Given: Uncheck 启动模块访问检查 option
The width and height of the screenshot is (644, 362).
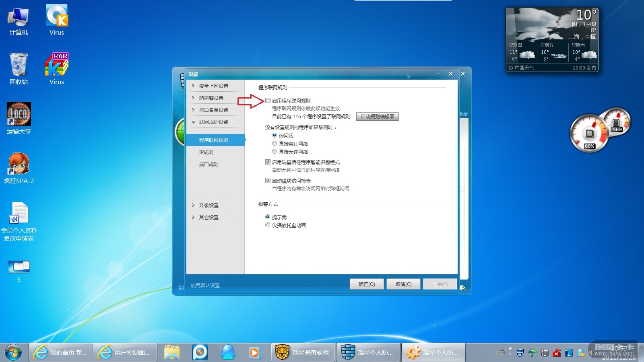Looking at the screenshot, I should (x=268, y=181).
